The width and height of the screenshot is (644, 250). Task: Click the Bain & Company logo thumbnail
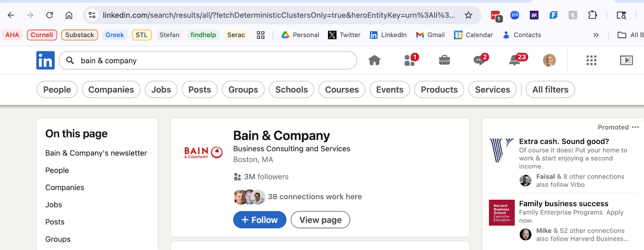pos(203,152)
